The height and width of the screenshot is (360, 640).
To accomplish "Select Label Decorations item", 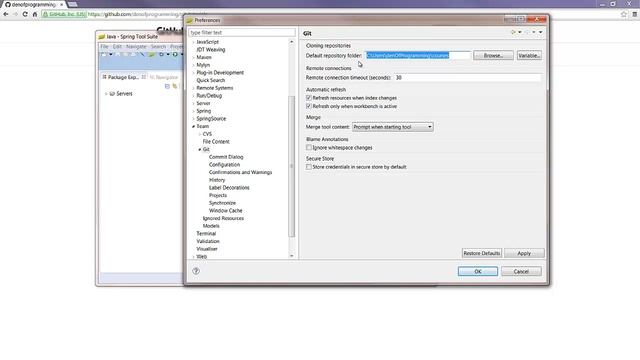I will pyautogui.click(x=229, y=188).
